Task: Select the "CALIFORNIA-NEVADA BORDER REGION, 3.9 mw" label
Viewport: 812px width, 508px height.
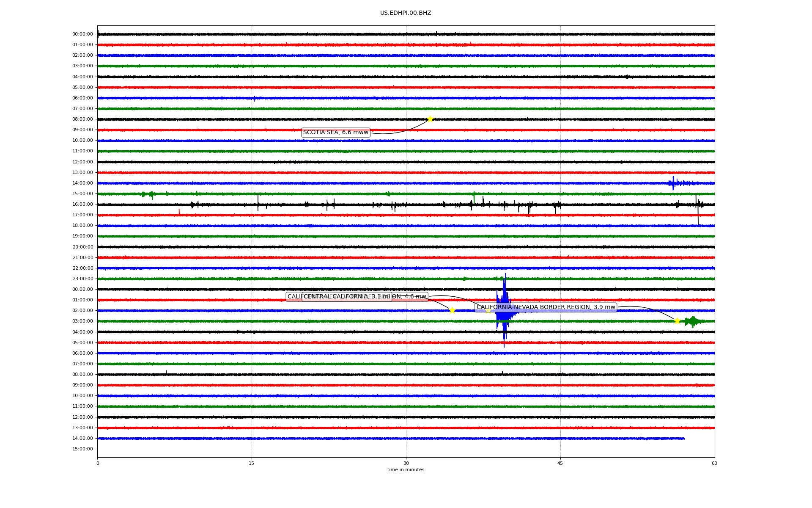Action: click(x=546, y=307)
